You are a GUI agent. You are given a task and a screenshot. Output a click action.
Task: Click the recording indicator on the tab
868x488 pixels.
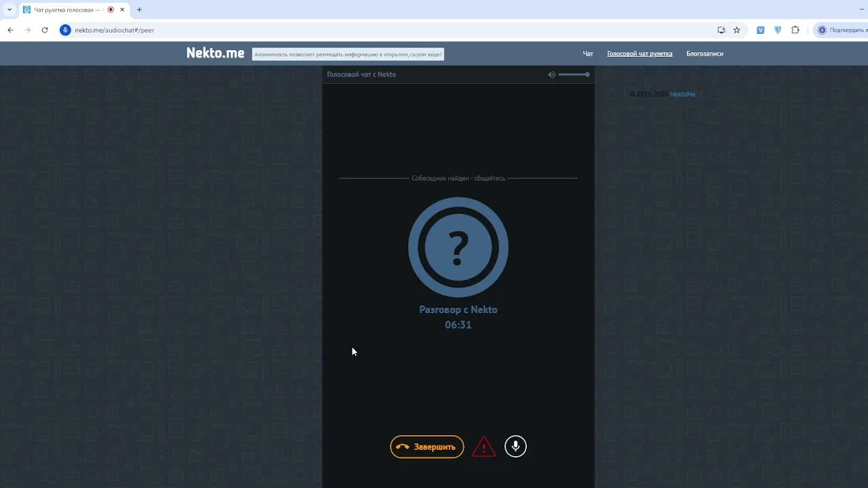tap(111, 9)
